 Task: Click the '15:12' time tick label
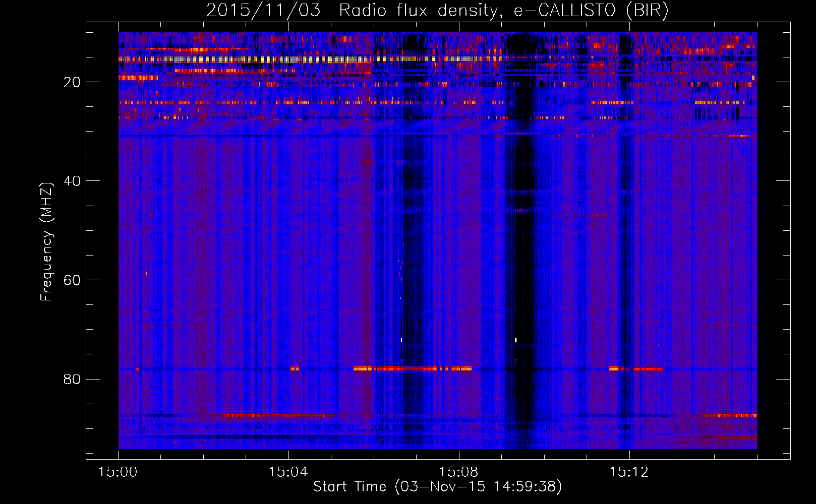(x=629, y=472)
